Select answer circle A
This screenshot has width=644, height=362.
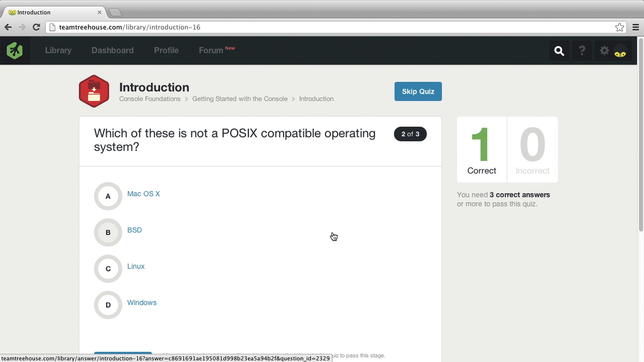point(108,196)
